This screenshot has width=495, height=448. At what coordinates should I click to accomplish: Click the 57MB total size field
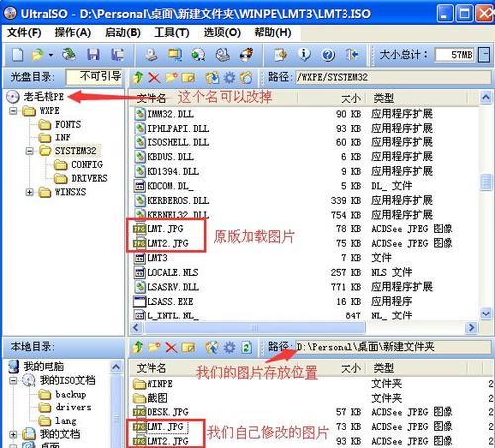[454, 54]
